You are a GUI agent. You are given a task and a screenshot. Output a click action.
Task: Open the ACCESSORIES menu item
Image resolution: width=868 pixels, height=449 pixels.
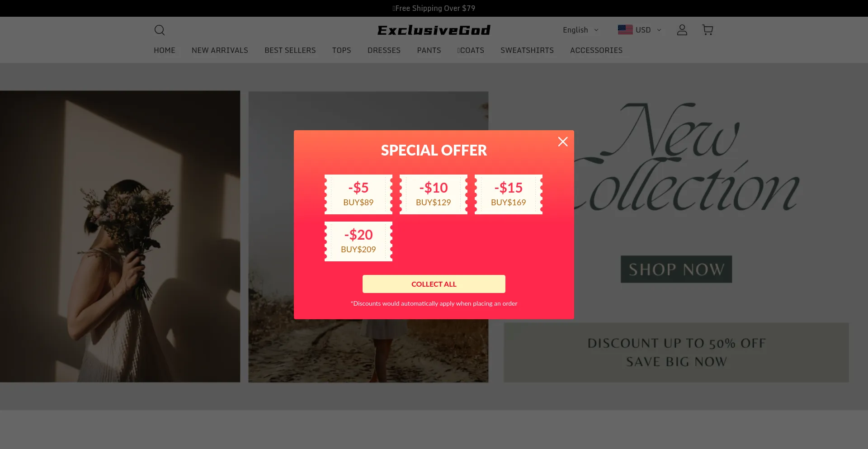click(x=596, y=50)
